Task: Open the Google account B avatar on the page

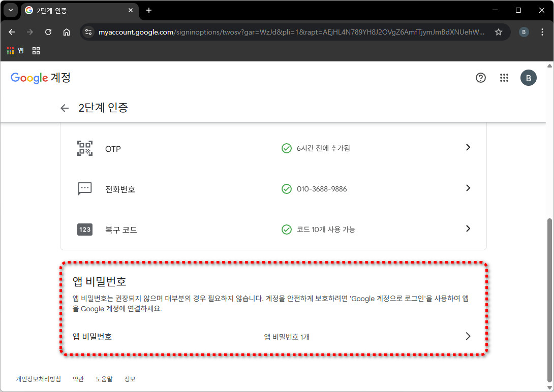Action: [x=528, y=78]
